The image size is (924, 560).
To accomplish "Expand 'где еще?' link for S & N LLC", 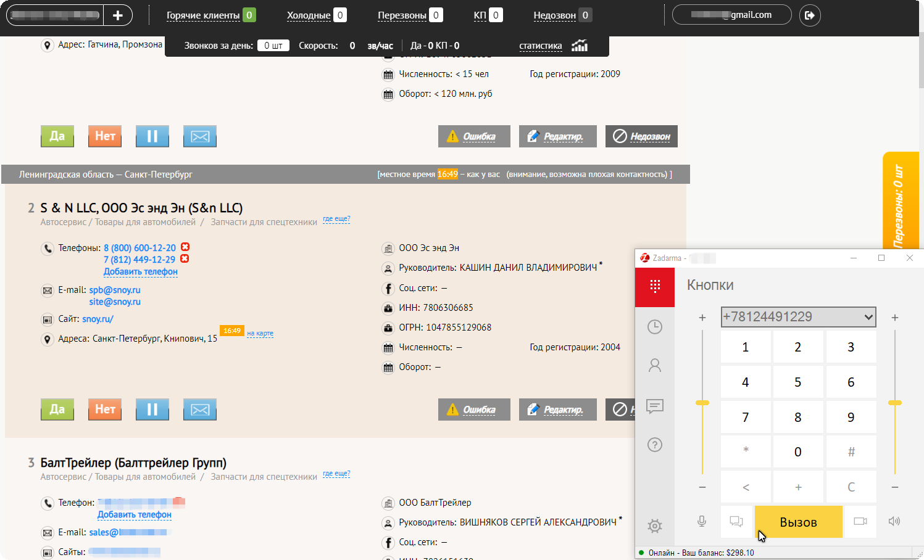I will point(336,220).
